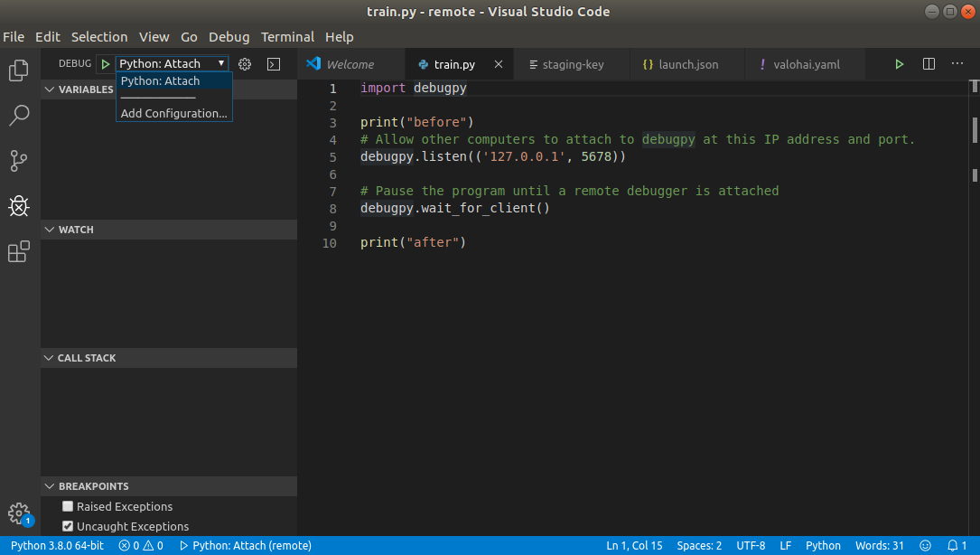Collapse the VARIABLES section
The height and width of the screenshot is (555, 980).
[x=169, y=89]
